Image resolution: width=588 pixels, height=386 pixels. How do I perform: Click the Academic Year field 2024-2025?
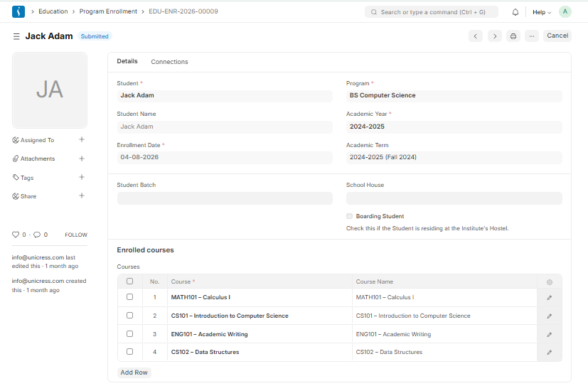tap(454, 127)
